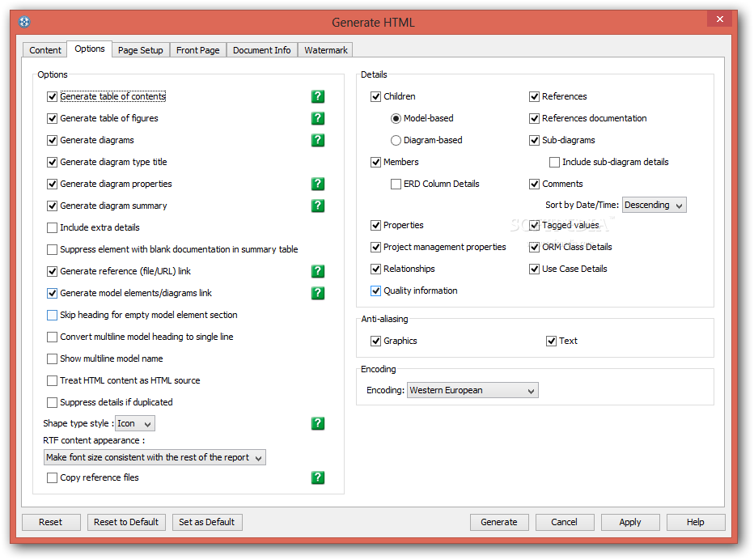Switch to the Page Setup tab
The height and width of the screenshot is (560, 754).
(140, 50)
